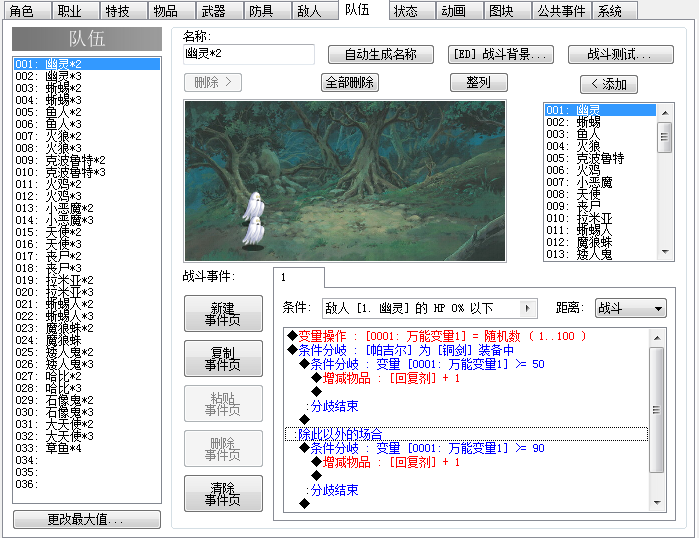Select the 变量操作 随机数 command line
699x538 pixels.
coord(466,336)
